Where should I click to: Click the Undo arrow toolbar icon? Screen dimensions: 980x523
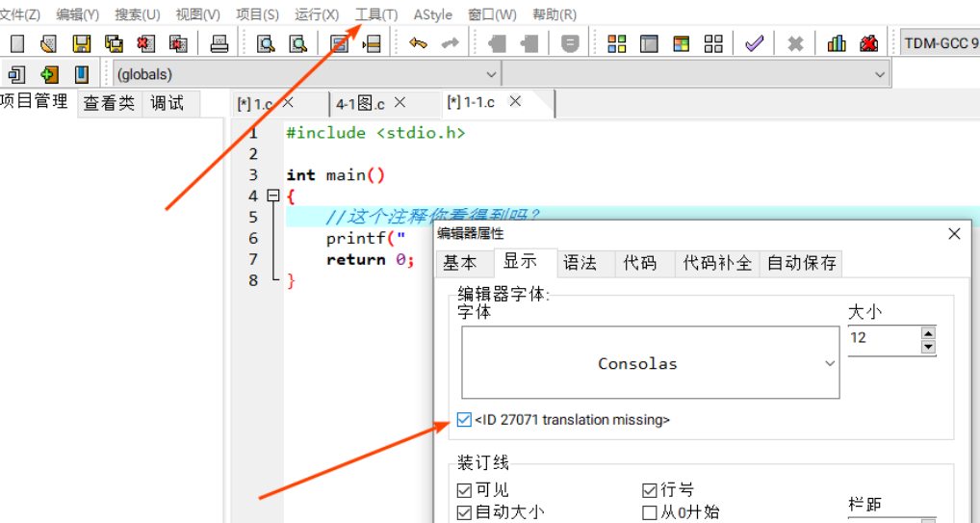(x=418, y=43)
